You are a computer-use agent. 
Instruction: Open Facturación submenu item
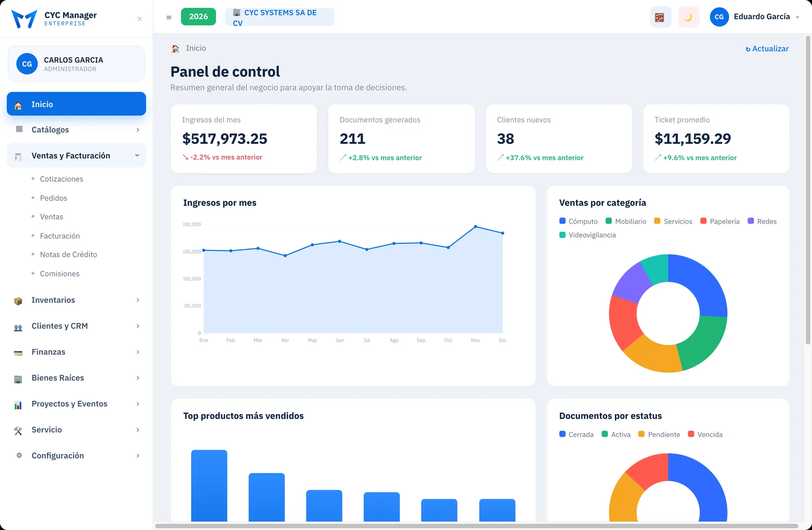point(60,236)
